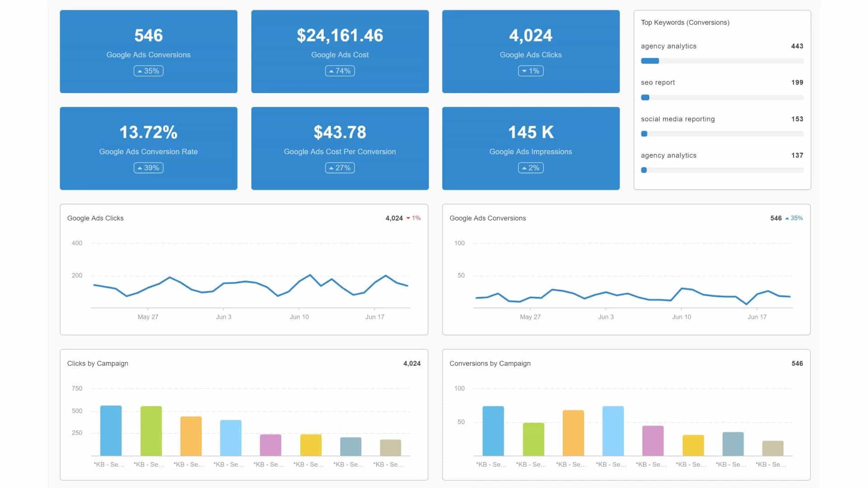Image resolution: width=868 pixels, height=488 pixels.
Task: Click pink bar in Conversions by Campaign chart
Action: click(653, 440)
